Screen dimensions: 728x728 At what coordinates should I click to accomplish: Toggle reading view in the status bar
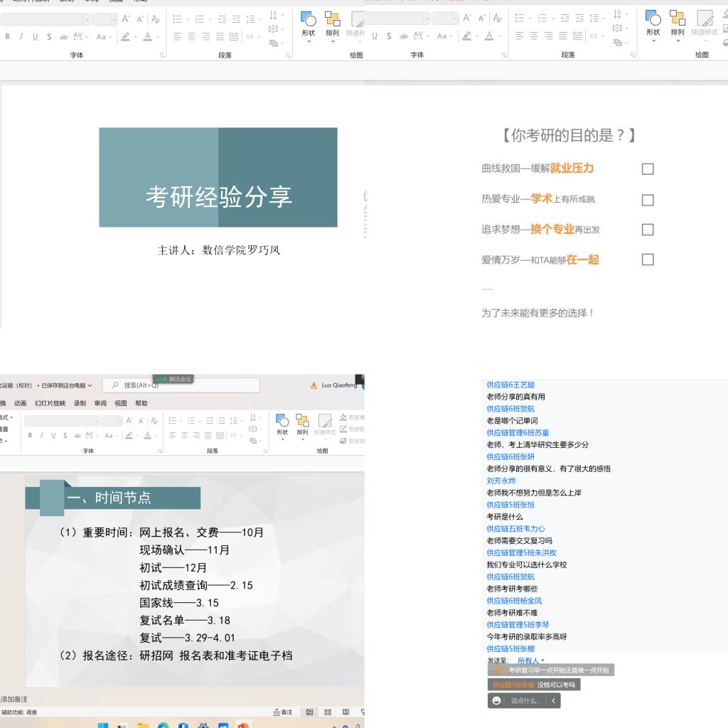coord(346,712)
